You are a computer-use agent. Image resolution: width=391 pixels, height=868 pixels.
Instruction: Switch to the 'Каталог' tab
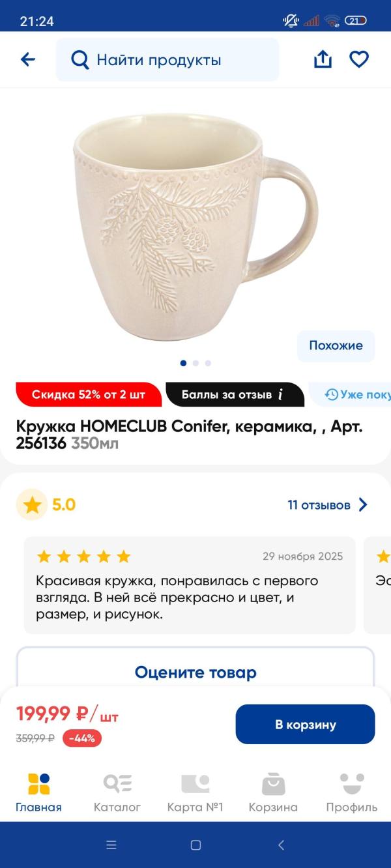click(117, 793)
